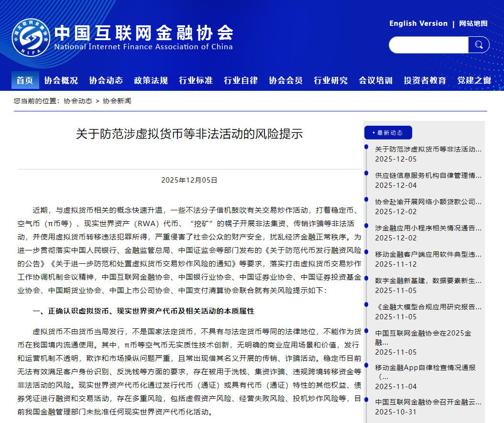Open the 协会赴渝开展网络小额贷款公司 article
This screenshot has width=504, height=423.
(x=428, y=202)
